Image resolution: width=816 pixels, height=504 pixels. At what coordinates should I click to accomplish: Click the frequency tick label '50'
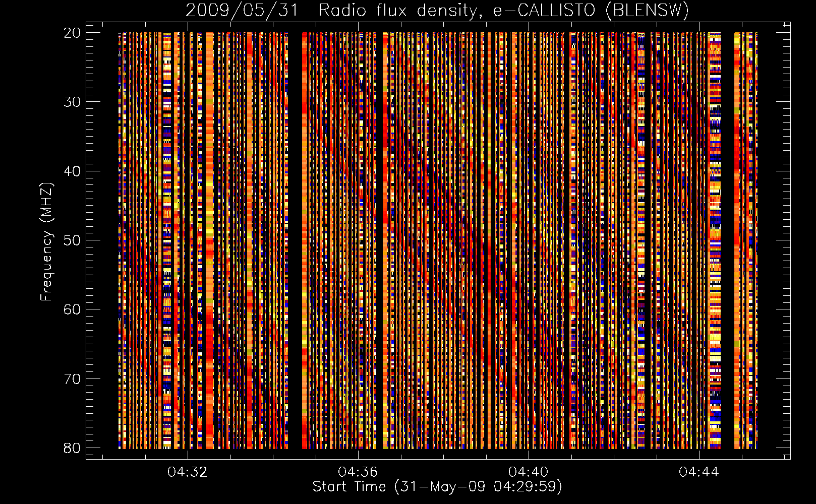pos(72,240)
